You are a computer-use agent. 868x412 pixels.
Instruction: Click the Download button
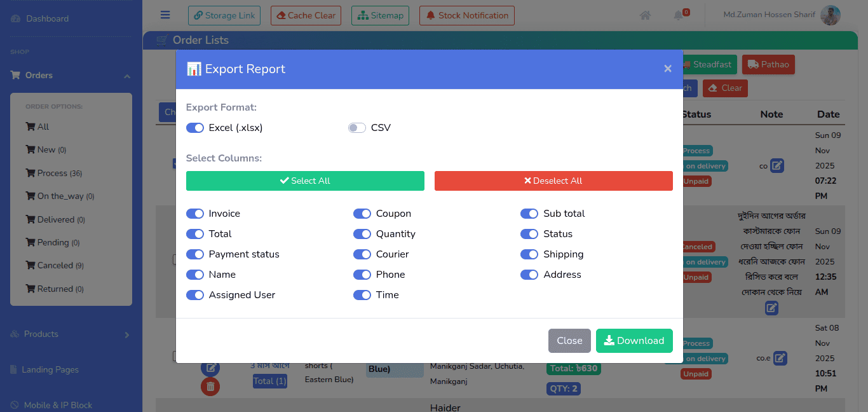point(634,341)
